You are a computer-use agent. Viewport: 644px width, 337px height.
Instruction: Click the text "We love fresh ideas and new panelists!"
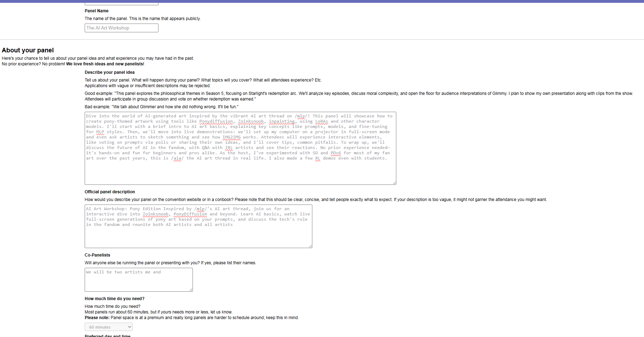[105, 64]
